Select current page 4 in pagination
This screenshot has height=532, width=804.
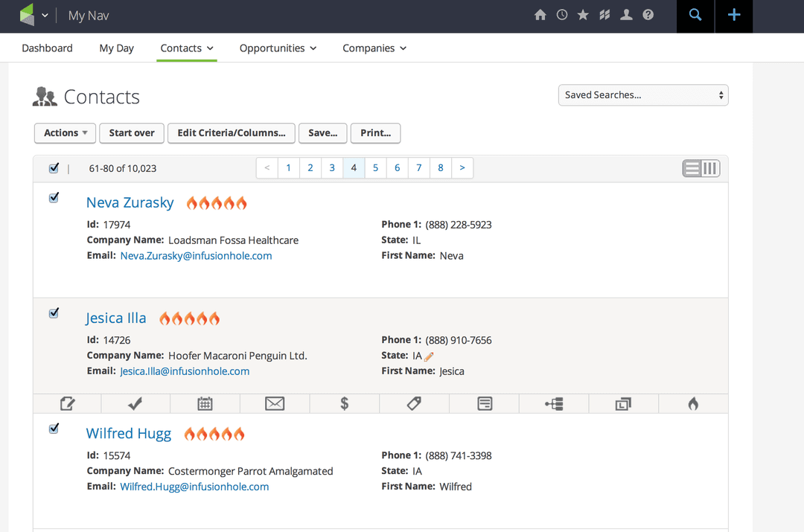[x=354, y=168]
